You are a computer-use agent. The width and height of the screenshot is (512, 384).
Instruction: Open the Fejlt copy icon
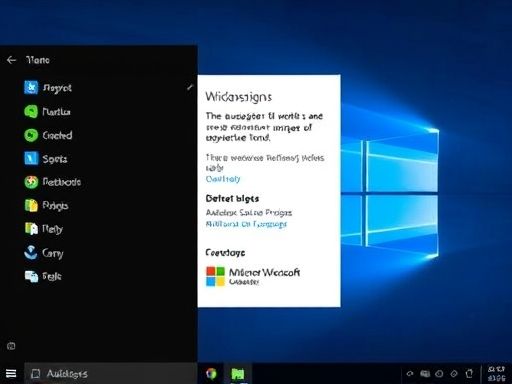tap(31, 276)
